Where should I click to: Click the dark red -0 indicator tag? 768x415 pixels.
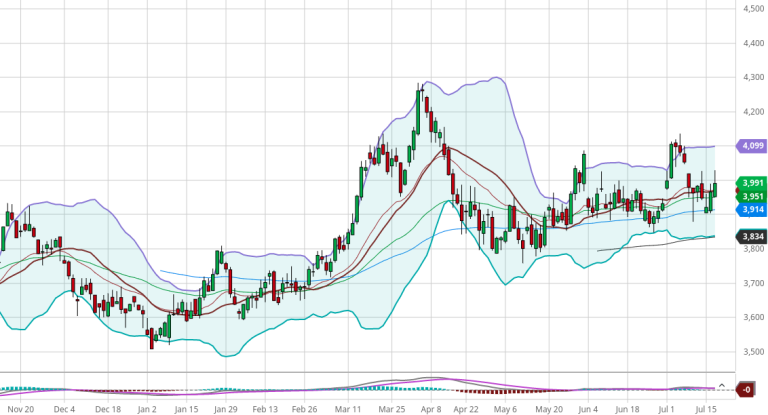pos(746,389)
